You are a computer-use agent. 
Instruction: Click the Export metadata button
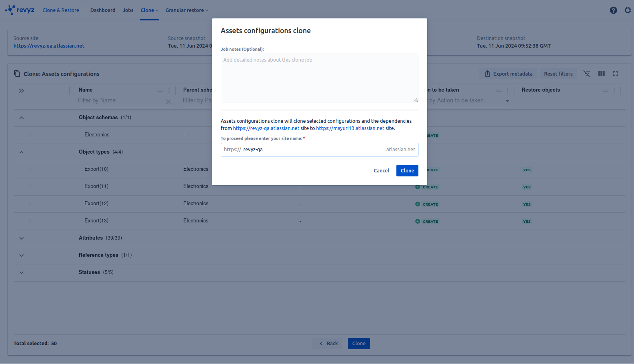(x=508, y=74)
